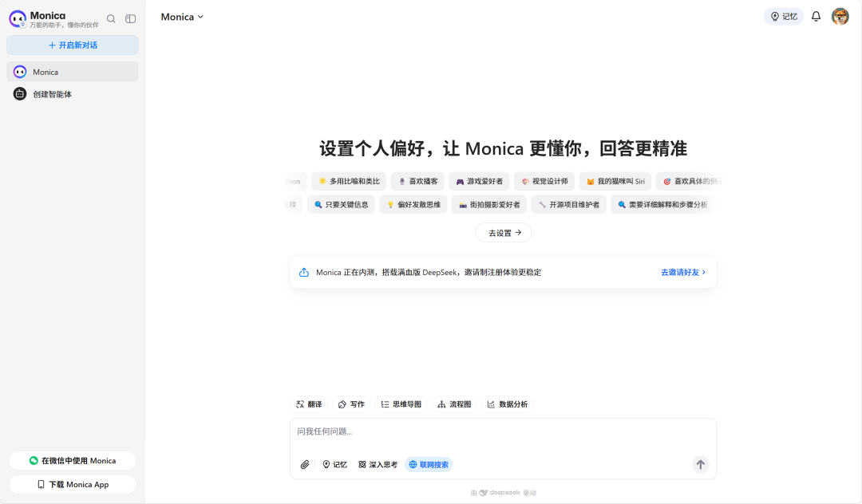
Task: Choose the 只要关键信息 preference chip
Action: tap(341, 204)
